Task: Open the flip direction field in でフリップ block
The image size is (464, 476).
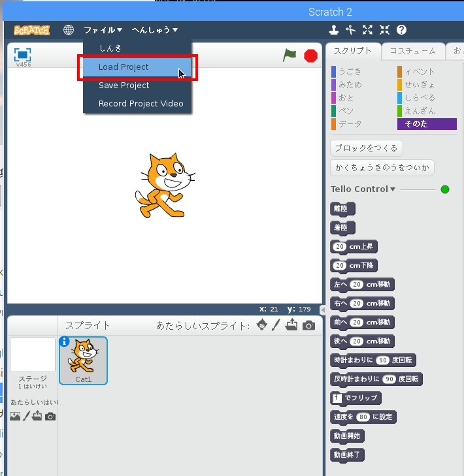Action: [337, 398]
